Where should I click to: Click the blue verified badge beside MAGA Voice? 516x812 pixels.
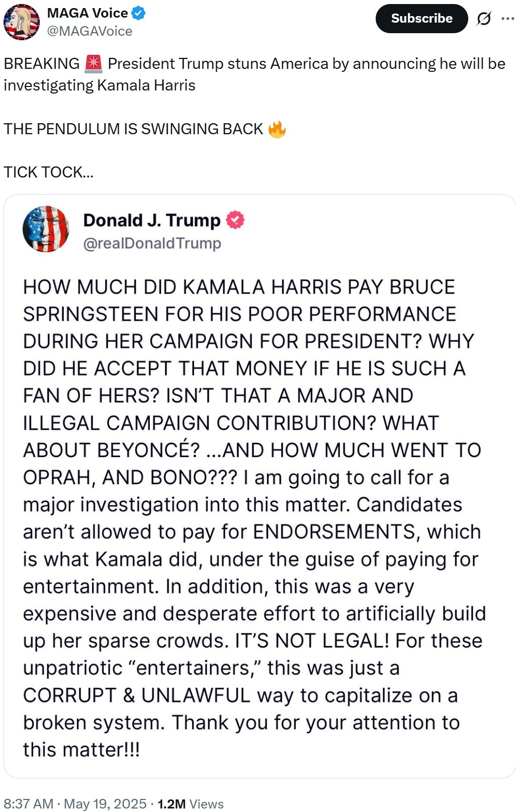tap(138, 13)
